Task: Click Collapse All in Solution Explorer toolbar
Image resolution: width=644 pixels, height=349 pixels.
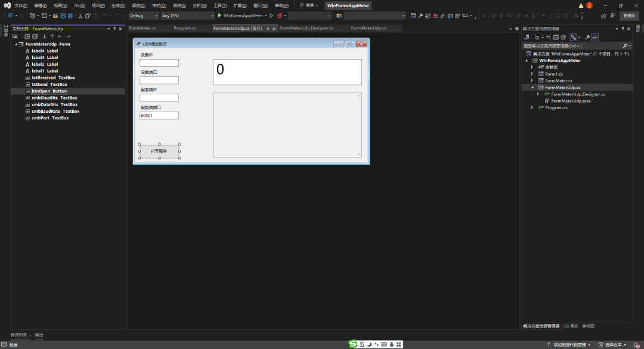Action: pos(555,37)
